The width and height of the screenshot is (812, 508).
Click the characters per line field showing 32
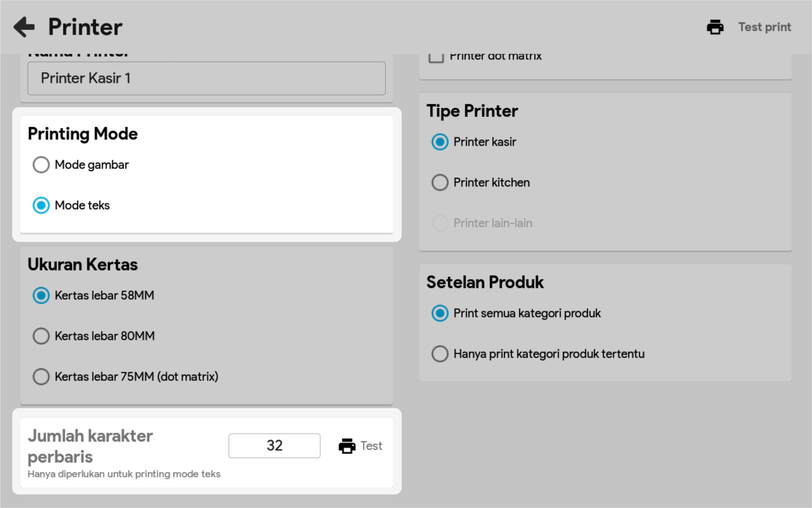[274, 446]
